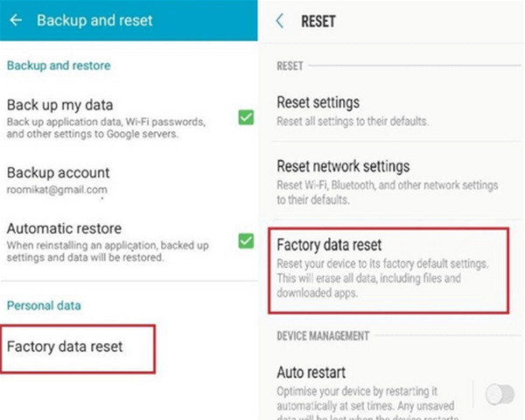Viewport: 525px width, 420px height.
Task: Uncheck the Back up my data checkbox
Action: click(245, 116)
